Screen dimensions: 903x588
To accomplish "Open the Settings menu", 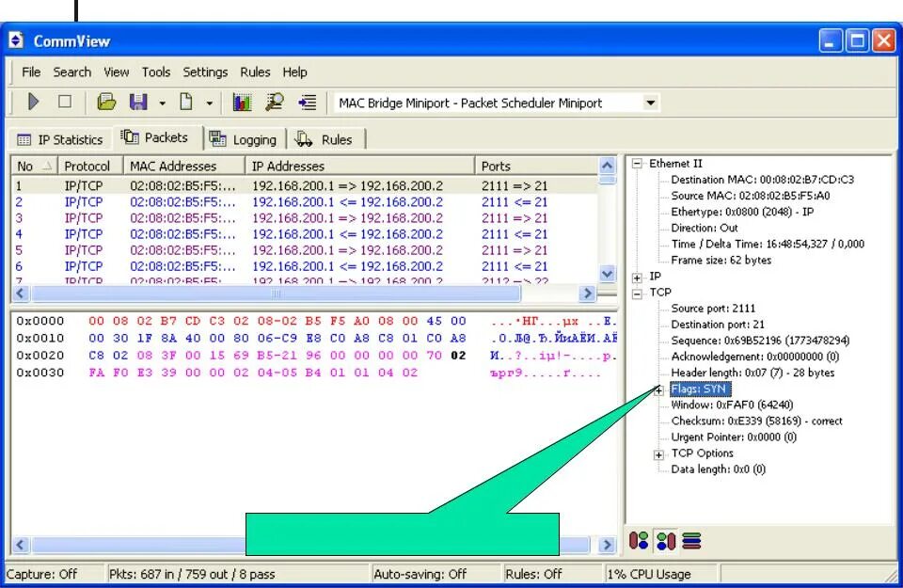I will pos(205,72).
